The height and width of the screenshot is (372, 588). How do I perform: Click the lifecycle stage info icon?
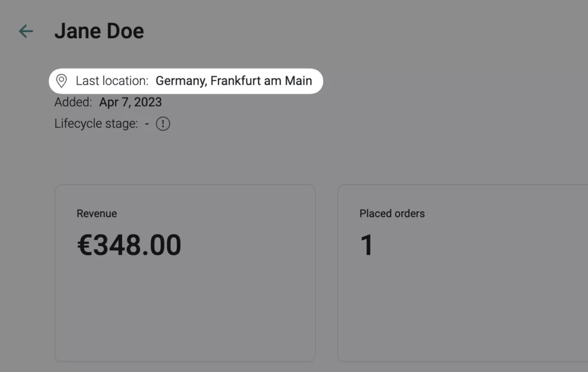point(163,123)
